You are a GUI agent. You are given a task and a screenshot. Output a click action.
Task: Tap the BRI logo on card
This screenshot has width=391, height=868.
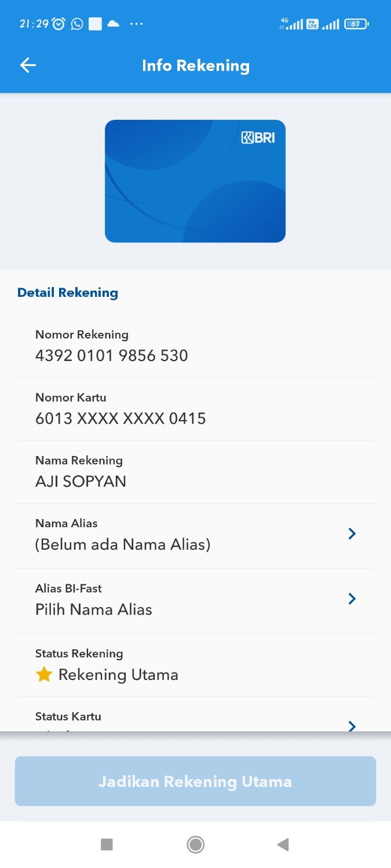pyautogui.click(x=258, y=138)
